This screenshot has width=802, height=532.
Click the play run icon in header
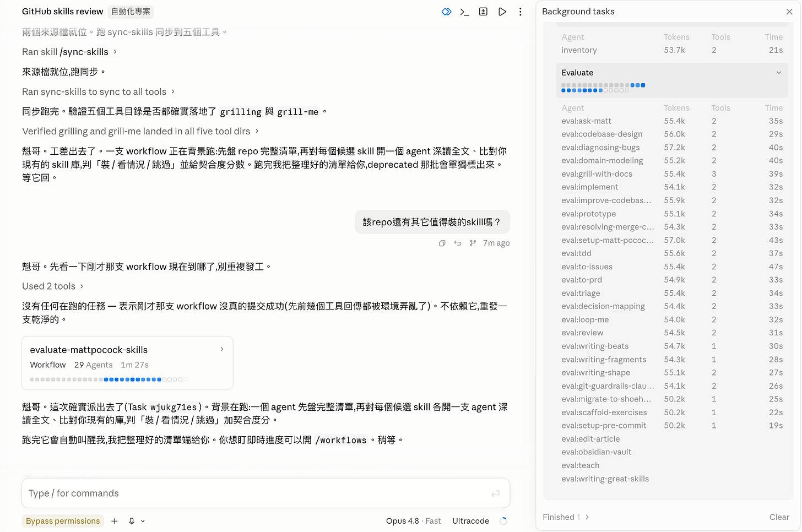(x=502, y=12)
